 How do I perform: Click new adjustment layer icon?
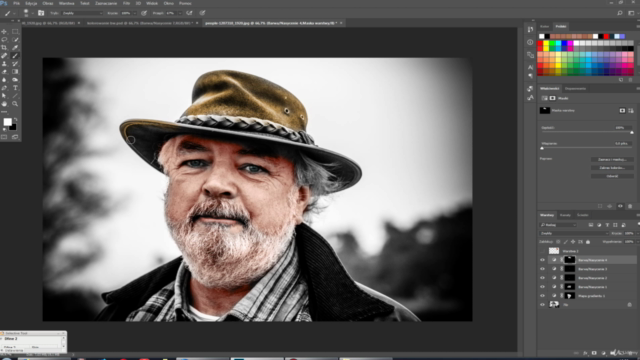tap(603, 353)
